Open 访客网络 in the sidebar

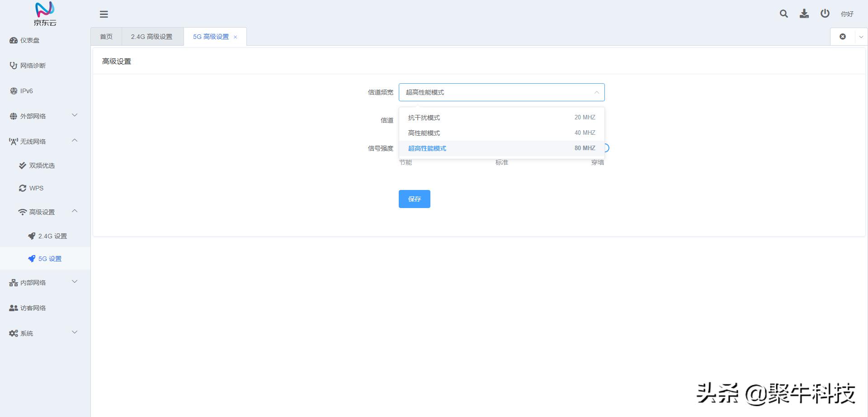pos(45,308)
